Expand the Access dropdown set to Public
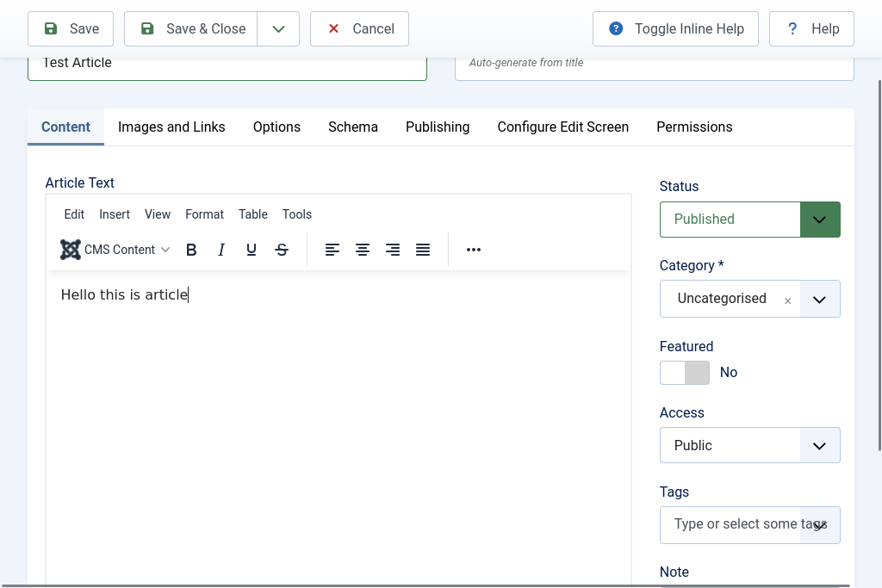Image resolution: width=882 pixels, height=588 pixels. click(x=749, y=445)
